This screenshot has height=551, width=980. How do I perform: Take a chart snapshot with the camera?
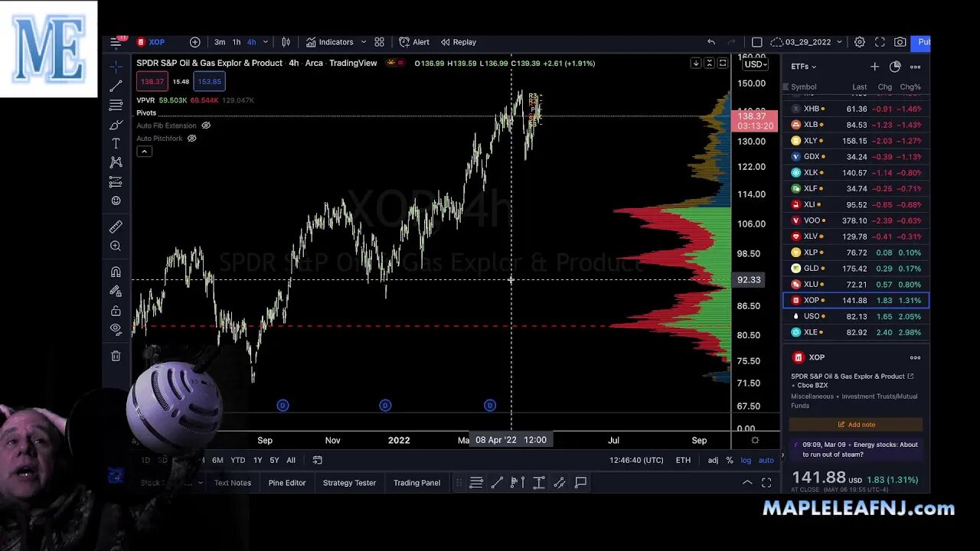[x=900, y=42]
